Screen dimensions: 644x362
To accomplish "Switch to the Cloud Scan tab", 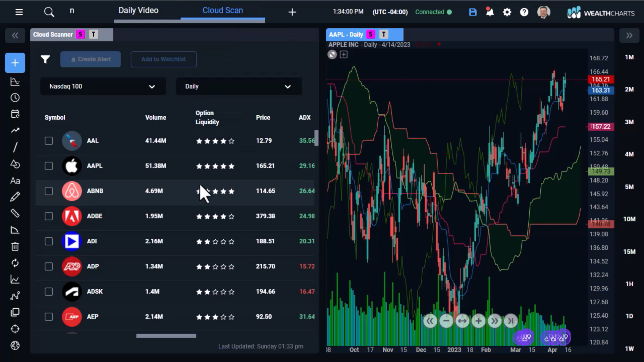I will point(223,10).
